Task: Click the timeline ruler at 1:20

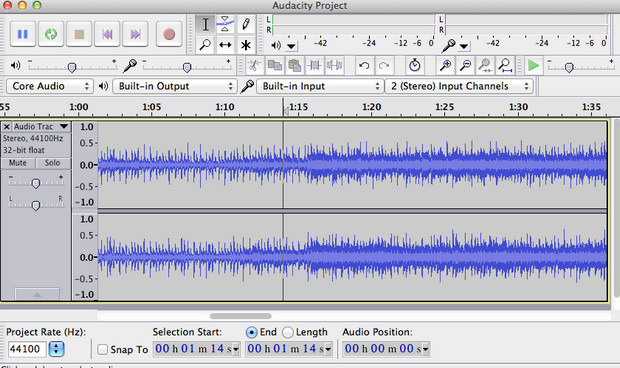Action: coord(372,107)
